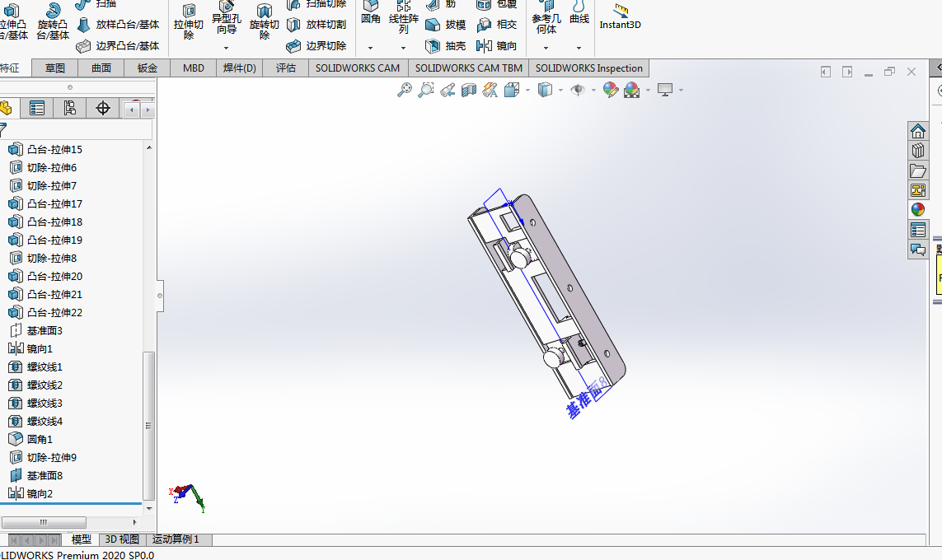Open the ConfigurationManager panel tab

pos(70,109)
